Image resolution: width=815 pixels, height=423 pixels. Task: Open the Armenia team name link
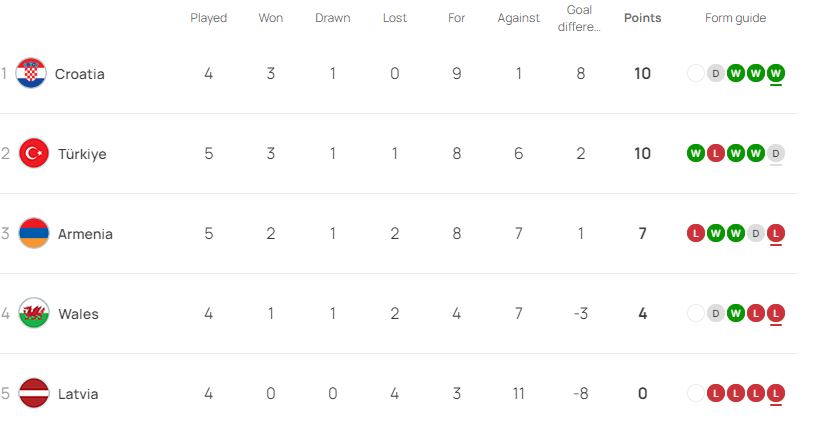click(85, 234)
